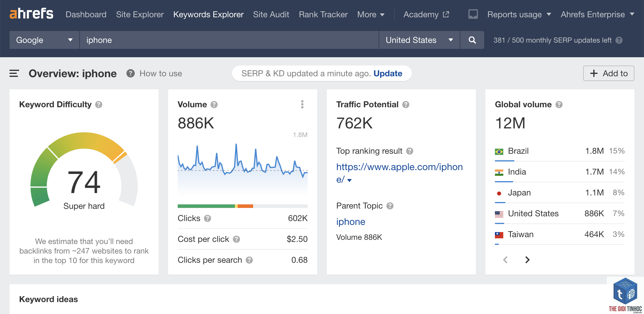Select Keywords Explorer tab

pyautogui.click(x=208, y=14)
